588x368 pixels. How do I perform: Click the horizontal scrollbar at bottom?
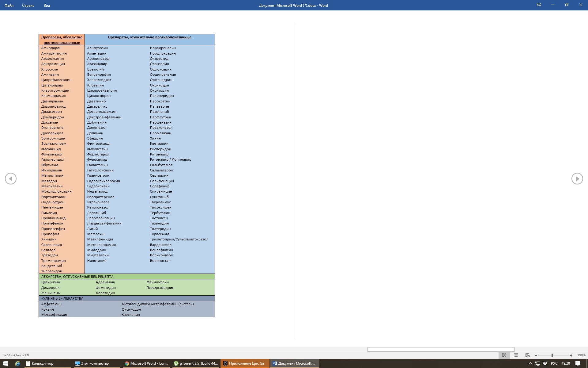coord(440,349)
